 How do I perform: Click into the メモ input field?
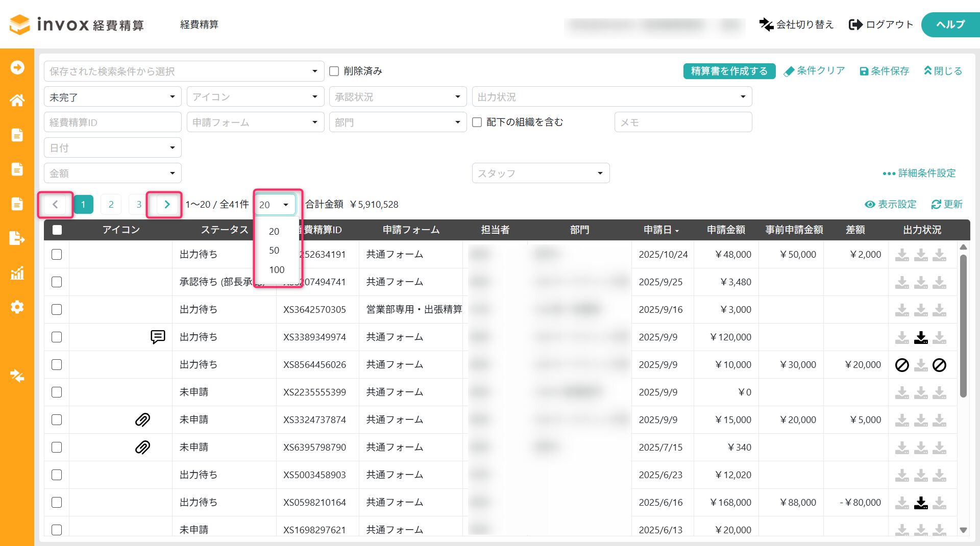(683, 122)
